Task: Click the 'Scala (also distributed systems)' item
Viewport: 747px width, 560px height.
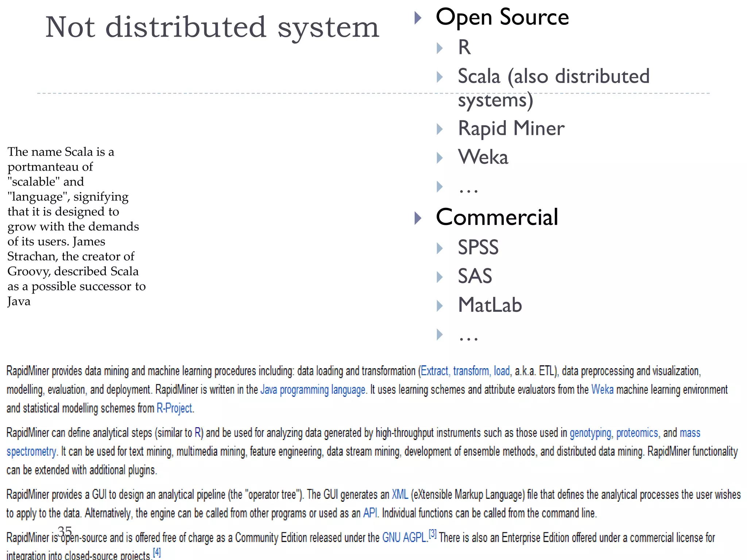Action: tap(554, 89)
